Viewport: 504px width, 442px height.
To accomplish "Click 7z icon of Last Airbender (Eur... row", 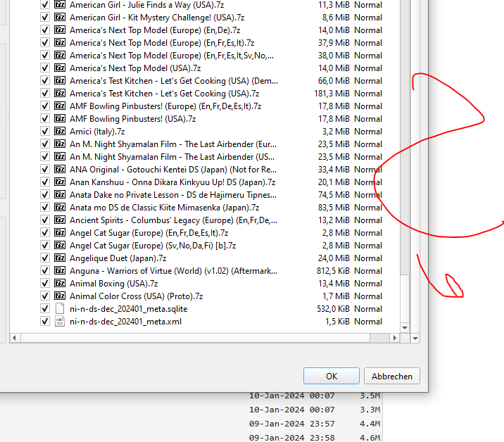I will point(60,144).
